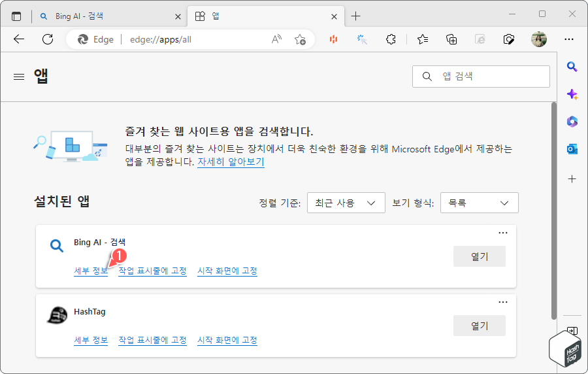Image resolution: width=588 pixels, height=374 pixels.
Task: Open the read aloud icon in address bar
Action: coord(276,39)
